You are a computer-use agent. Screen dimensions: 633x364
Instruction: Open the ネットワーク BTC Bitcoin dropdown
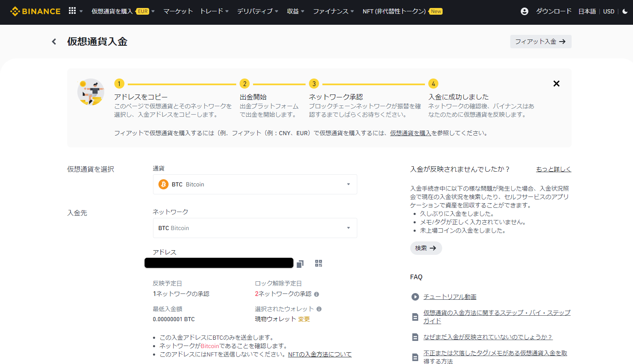coord(255,228)
